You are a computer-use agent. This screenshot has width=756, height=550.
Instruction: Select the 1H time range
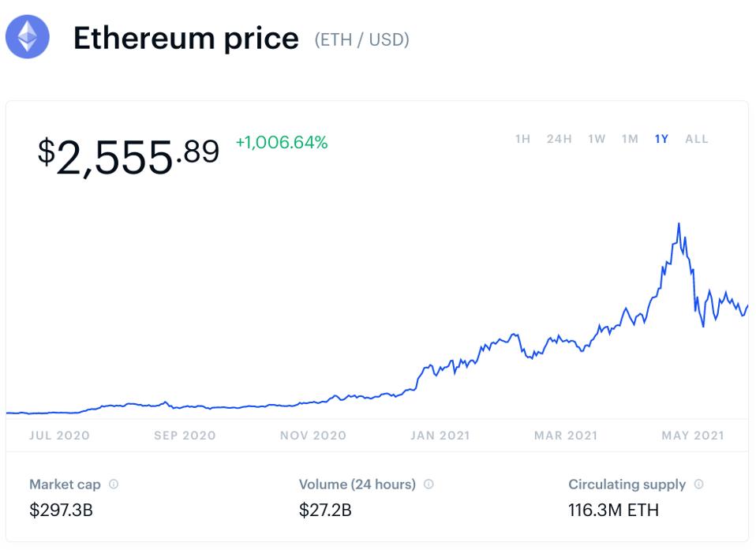[522, 138]
